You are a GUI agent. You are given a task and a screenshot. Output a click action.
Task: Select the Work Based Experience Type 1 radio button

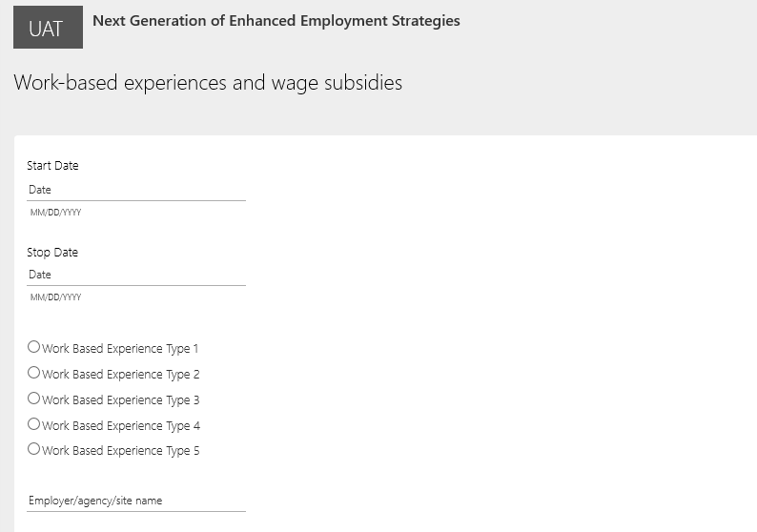[34, 348]
